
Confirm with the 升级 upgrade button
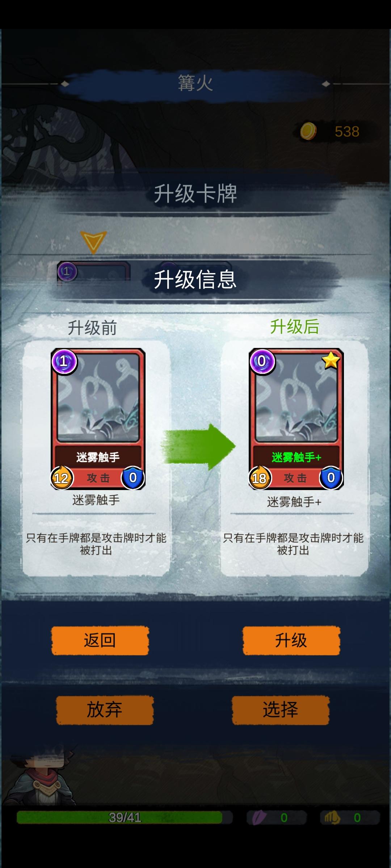(291, 641)
